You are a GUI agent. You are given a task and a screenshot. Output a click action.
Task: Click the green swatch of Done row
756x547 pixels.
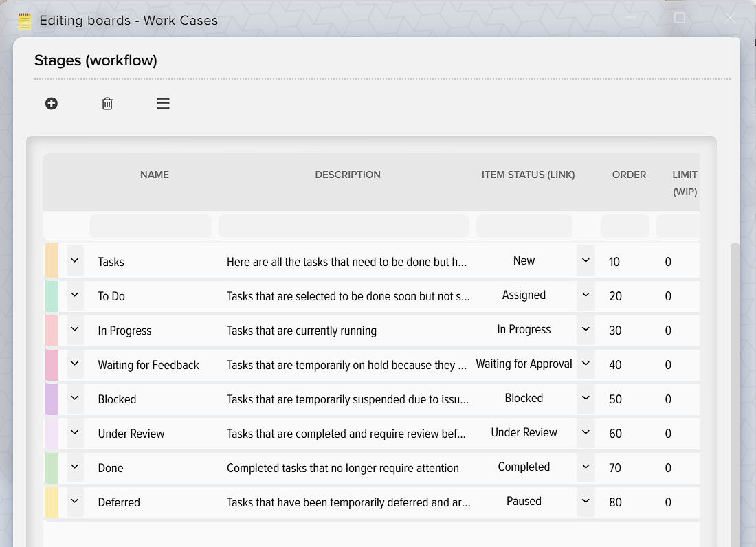pos(52,468)
